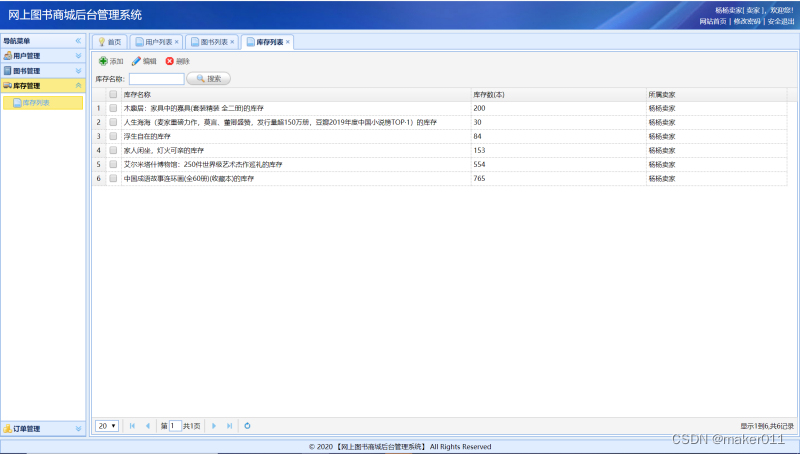
Task: Go to the last page
Action: [x=230, y=426]
